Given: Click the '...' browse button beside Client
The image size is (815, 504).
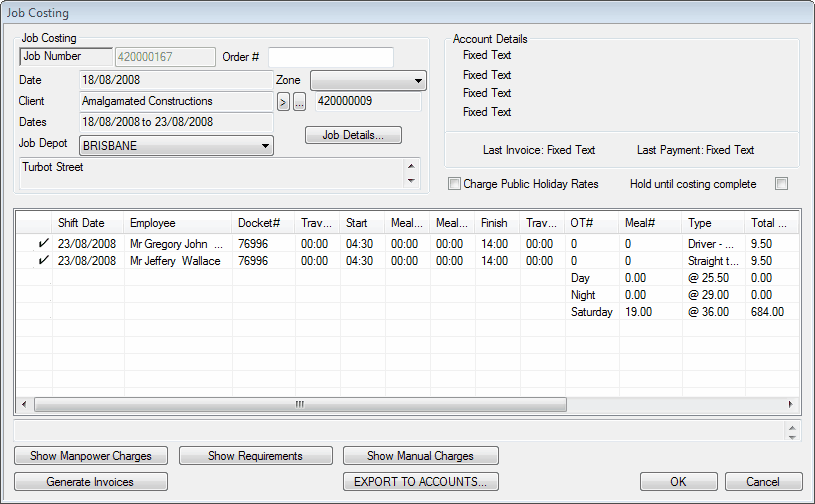Looking at the screenshot, I should pyautogui.click(x=299, y=102).
